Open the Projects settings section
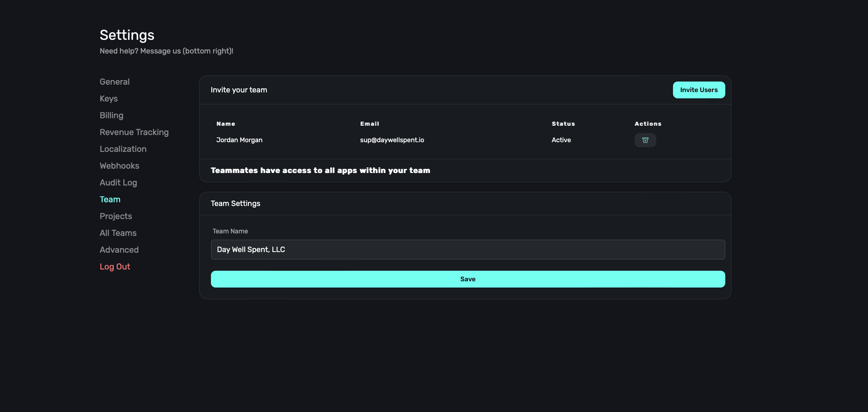The image size is (868, 412). click(116, 217)
